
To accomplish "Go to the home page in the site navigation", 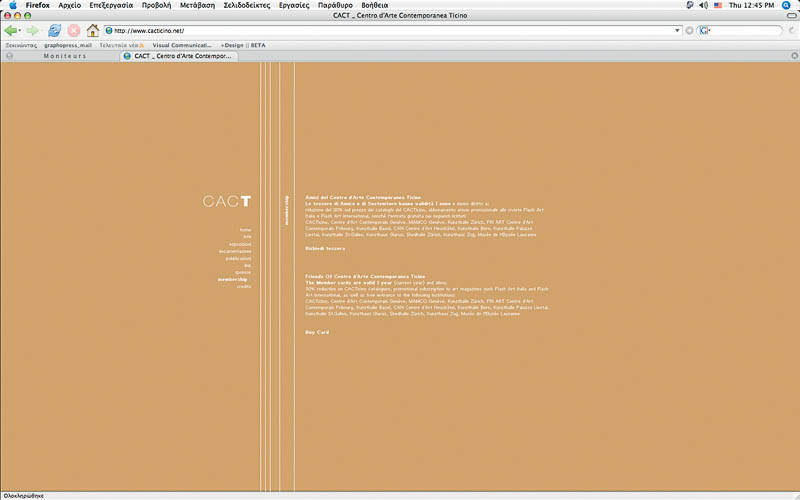I will (x=245, y=230).
